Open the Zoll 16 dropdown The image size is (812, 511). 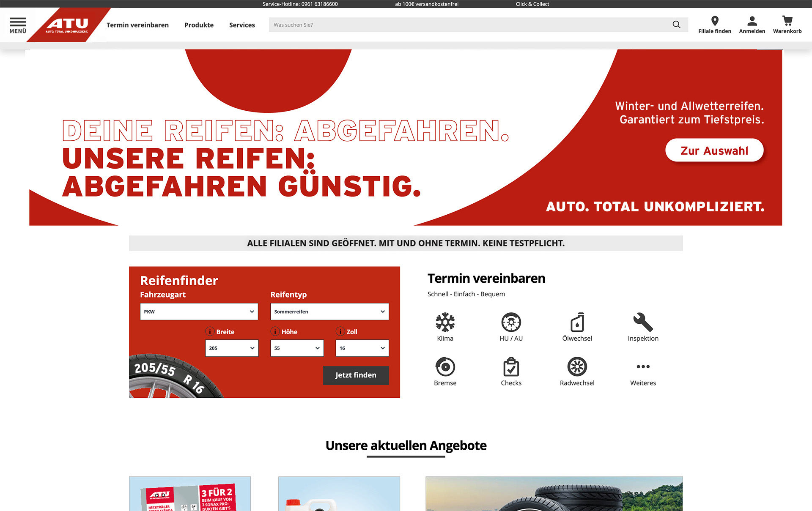tap(362, 348)
